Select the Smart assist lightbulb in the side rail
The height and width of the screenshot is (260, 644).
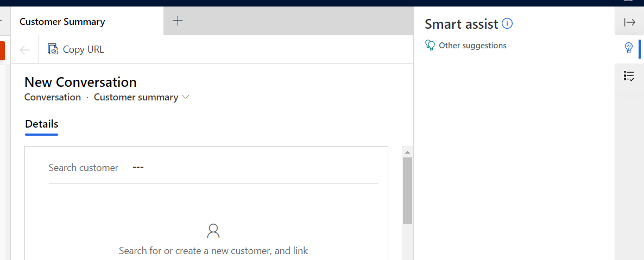pyautogui.click(x=629, y=48)
